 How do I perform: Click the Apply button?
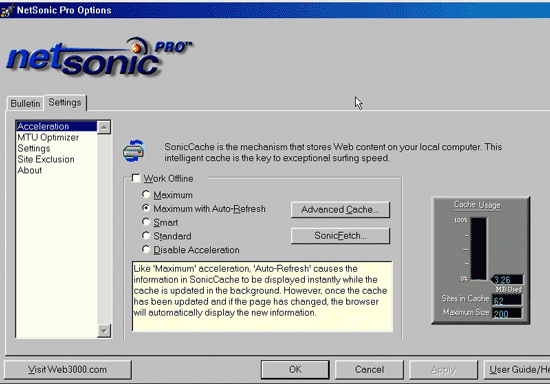click(443, 370)
